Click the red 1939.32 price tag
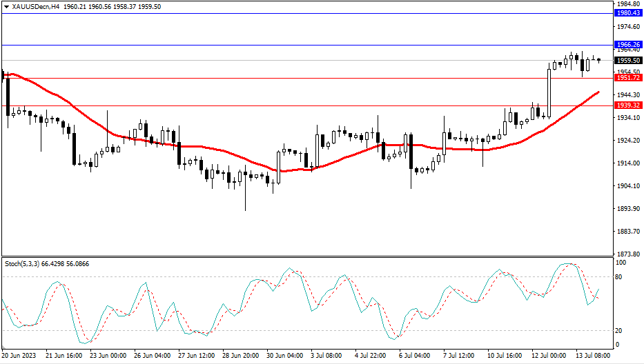The width and height of the screenshot is (644, 364). coord(628,105)
